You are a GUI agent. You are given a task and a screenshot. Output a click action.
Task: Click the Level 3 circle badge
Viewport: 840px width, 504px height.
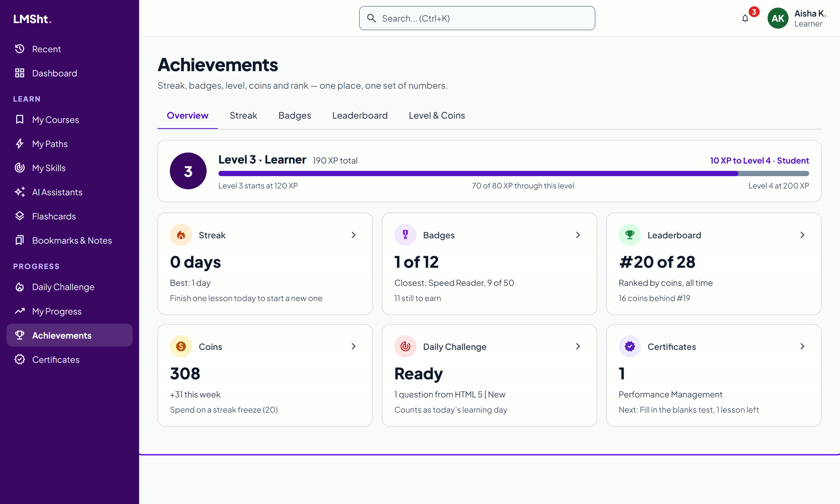click(x=188, y=171)
